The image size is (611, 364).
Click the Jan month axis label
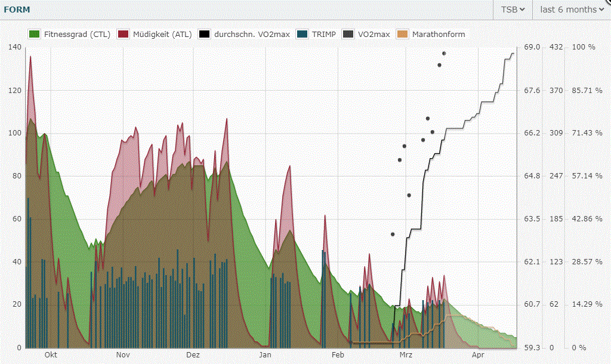(266, 354)
